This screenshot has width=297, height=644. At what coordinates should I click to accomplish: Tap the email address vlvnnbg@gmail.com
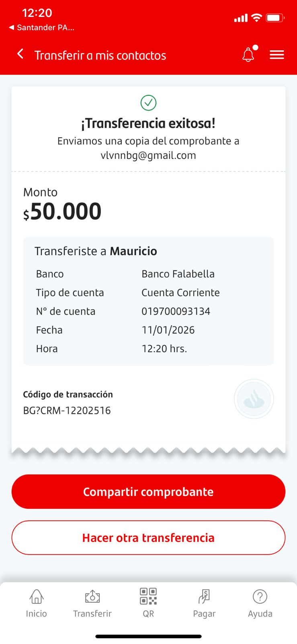[148, 155]
